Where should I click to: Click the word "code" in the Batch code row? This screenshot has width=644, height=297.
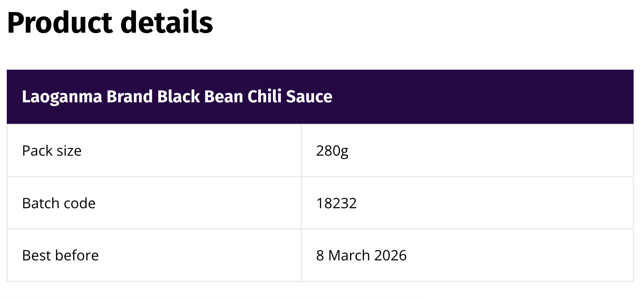pyautogui.click(x=80, y=203)
